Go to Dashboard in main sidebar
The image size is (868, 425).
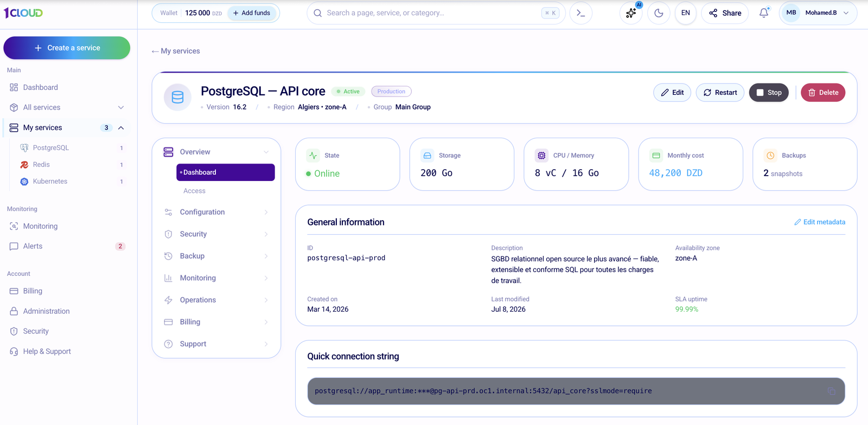tap(40, 87)
